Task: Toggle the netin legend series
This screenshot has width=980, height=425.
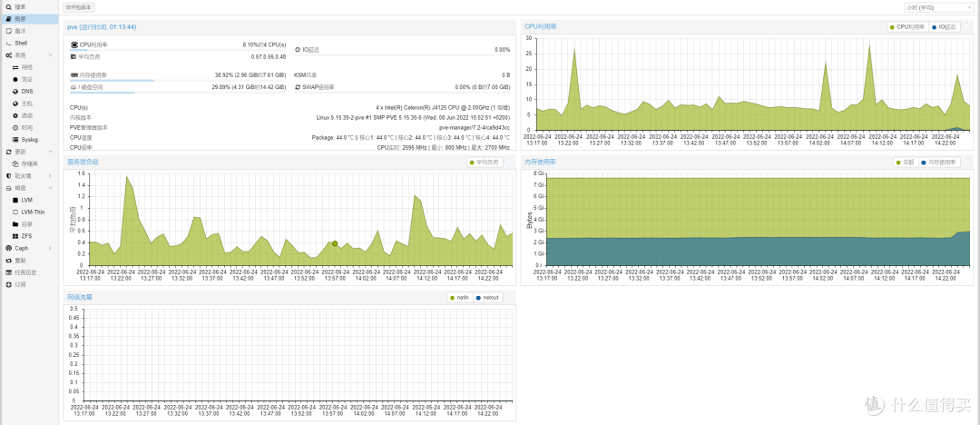Action: (x=460, y=297)
